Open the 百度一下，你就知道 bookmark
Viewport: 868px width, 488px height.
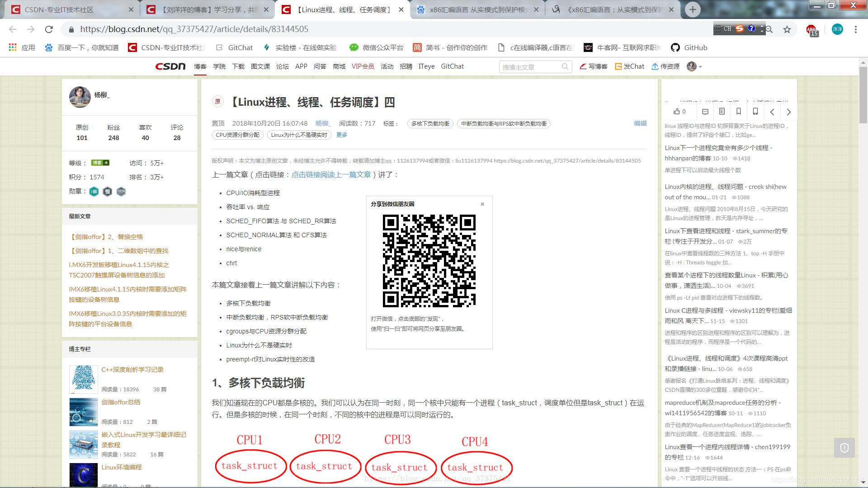click(82, 47)
